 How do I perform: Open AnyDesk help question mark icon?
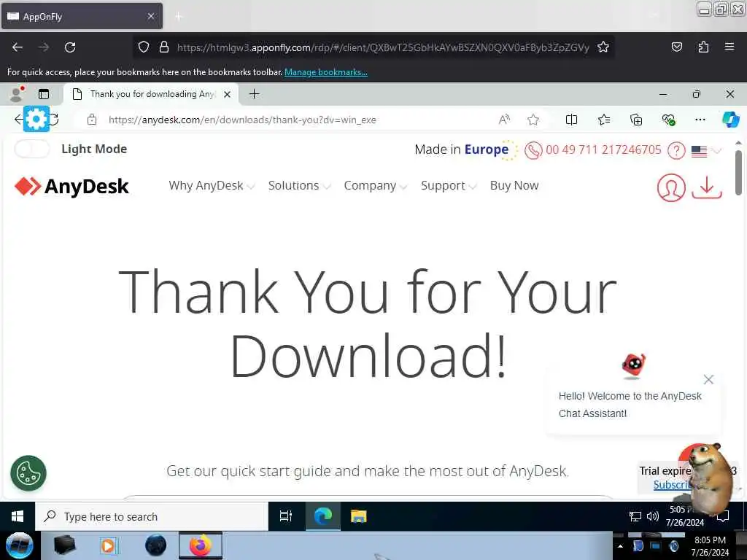(x=676, y=151)
